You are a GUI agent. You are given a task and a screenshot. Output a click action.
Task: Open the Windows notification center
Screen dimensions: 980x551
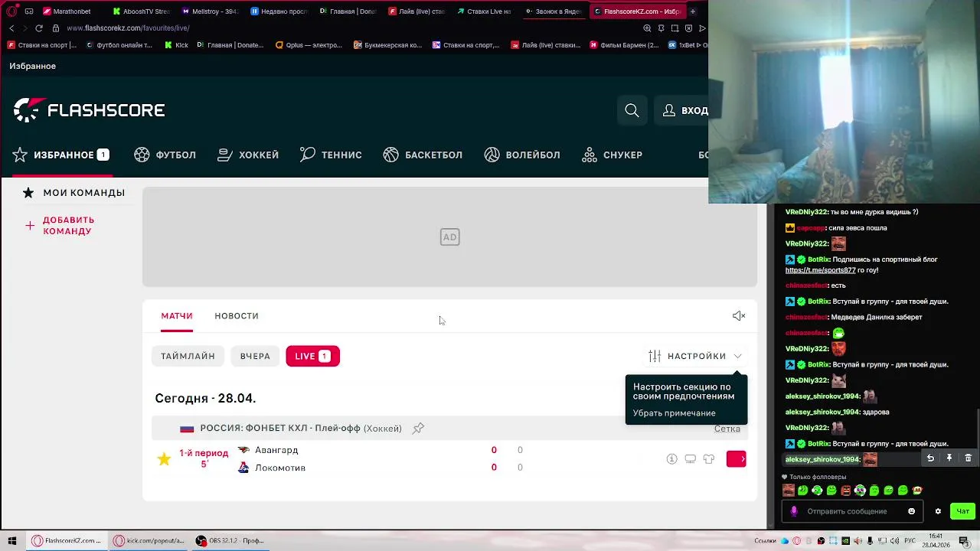pyautogui.click(x=965, y=541)
